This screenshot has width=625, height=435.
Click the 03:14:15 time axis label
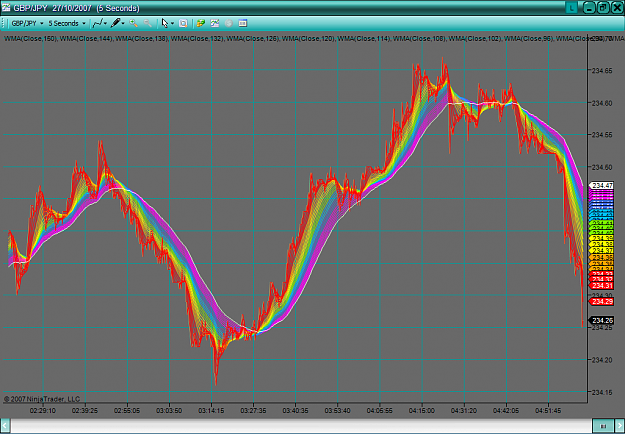click(x=212, y=409)
